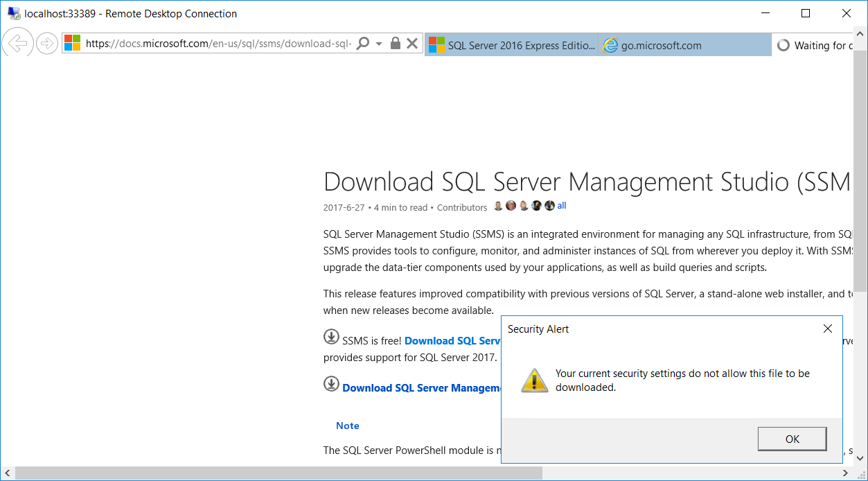Minimize the Remote Desktop Connection window
The image size is (868, 481).
click(x=765, y=13)
